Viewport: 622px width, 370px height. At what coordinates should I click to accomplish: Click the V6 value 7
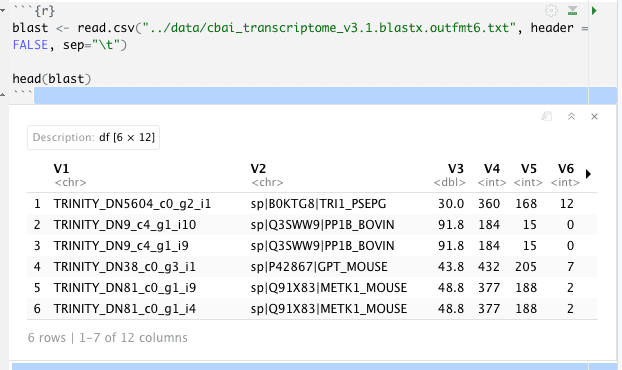click(x=570, y=267)
